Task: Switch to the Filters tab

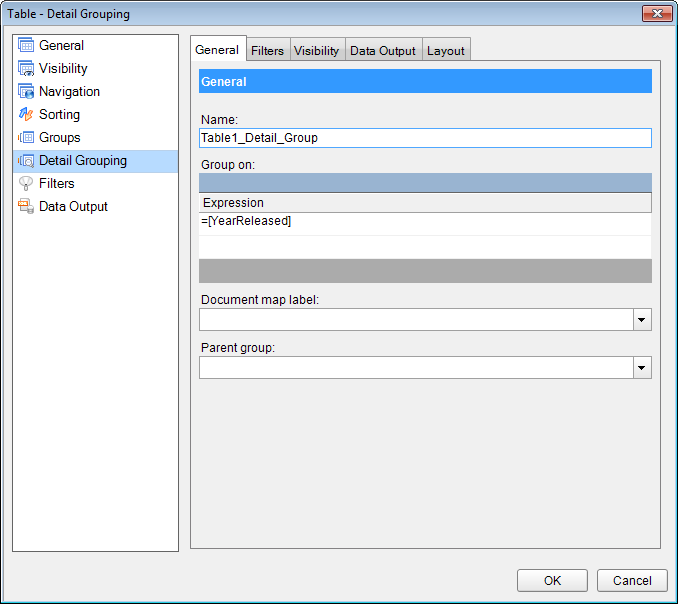Action: [268, 51]
